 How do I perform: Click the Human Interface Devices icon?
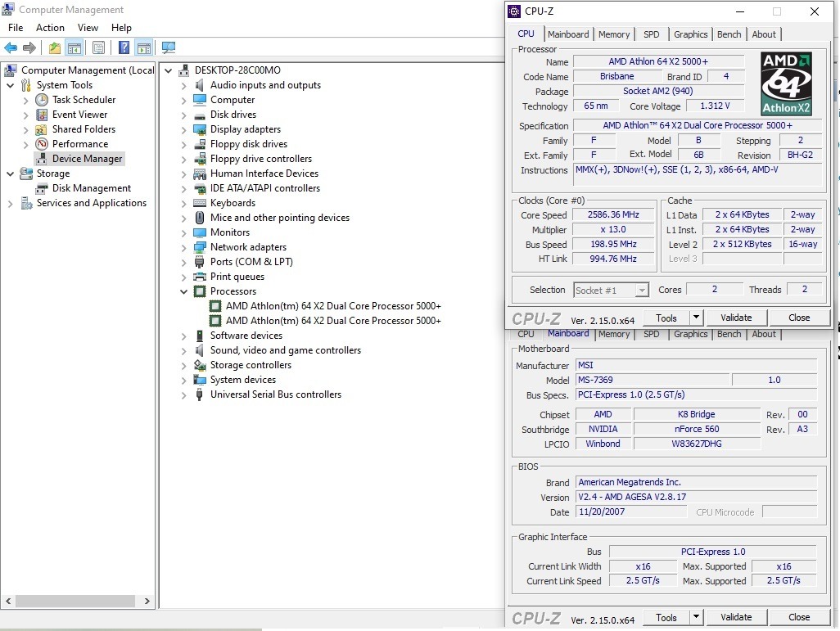point(199,174)
